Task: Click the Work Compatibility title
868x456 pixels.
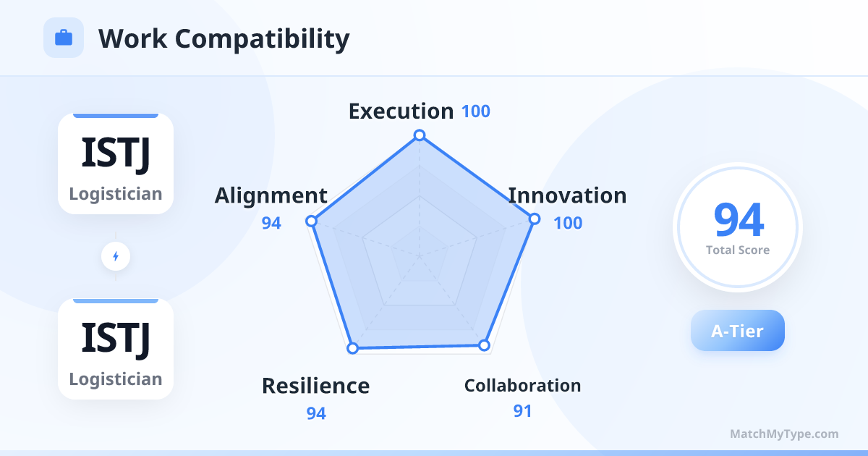Action: pos(224,38)
